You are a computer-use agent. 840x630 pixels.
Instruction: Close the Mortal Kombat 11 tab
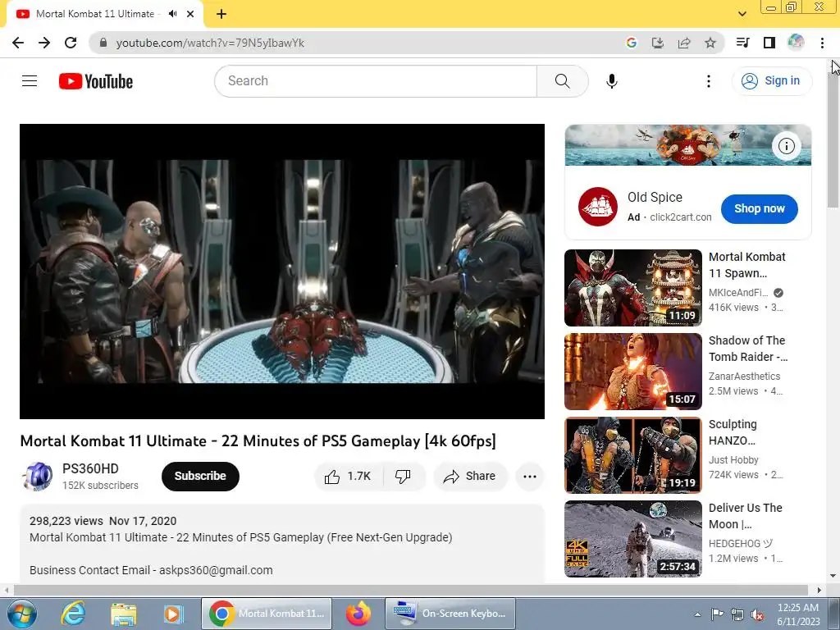click(190, 14)
